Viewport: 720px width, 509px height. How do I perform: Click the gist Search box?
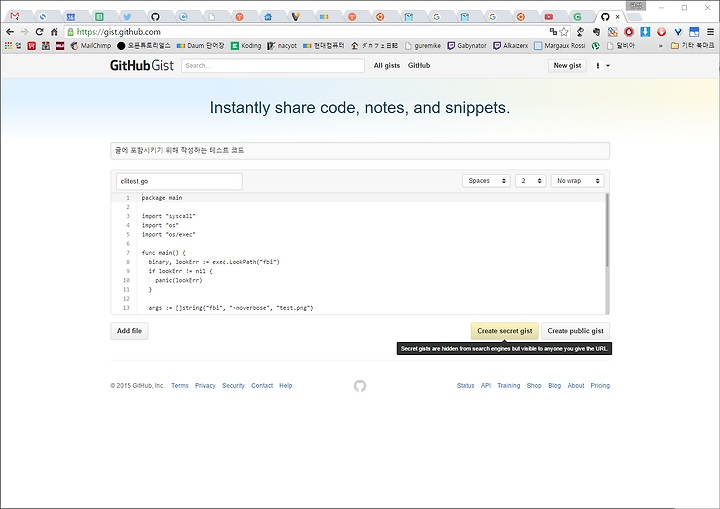click(x=273, y=66)
